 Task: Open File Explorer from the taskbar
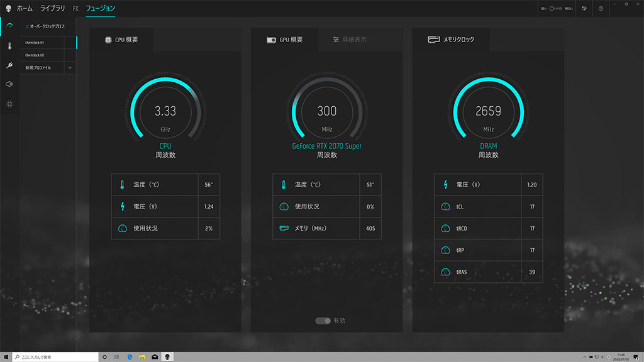[142, 357]
